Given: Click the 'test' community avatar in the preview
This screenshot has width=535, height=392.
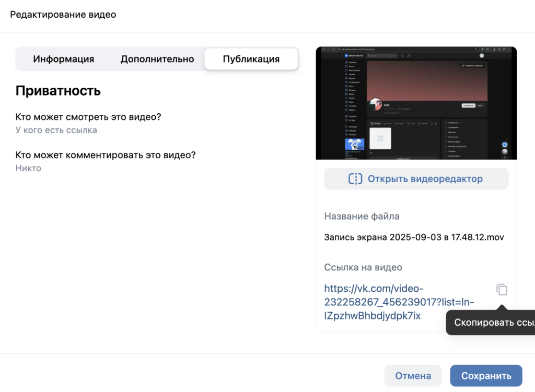Looking at the screenshot, I should pos(375,104).
